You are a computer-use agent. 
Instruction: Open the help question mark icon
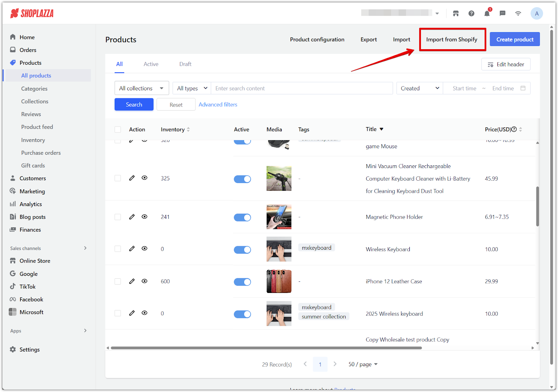[472, 14]
